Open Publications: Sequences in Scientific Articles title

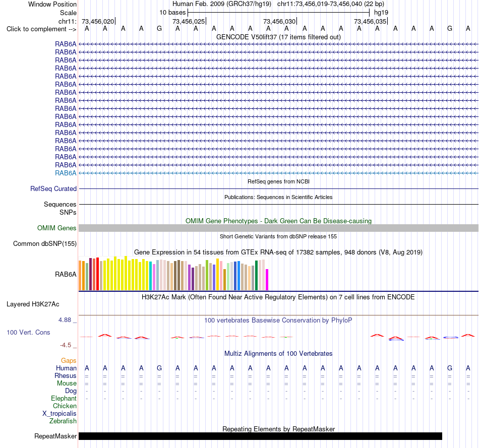tap(278, 197)
